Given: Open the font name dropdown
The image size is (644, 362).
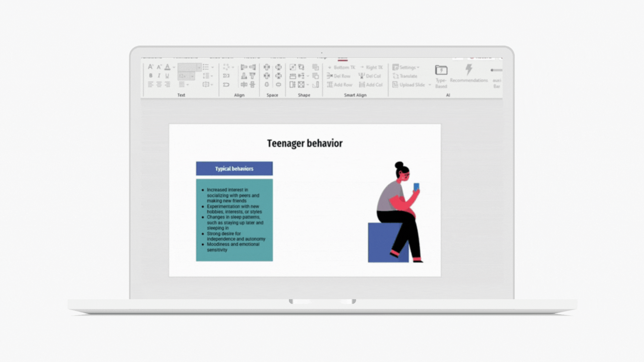Looking at the screenshot, I should pos(199,67).
